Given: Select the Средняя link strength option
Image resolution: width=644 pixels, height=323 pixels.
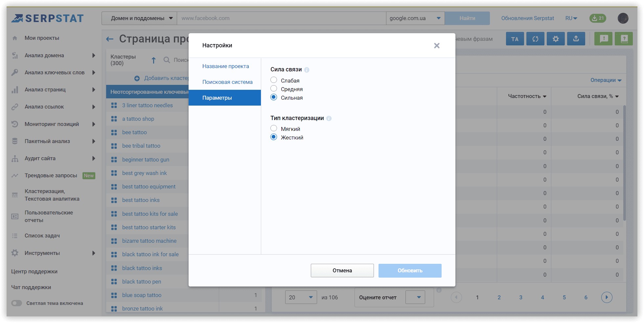Looking at the screenshot, I should click(274, 88).
